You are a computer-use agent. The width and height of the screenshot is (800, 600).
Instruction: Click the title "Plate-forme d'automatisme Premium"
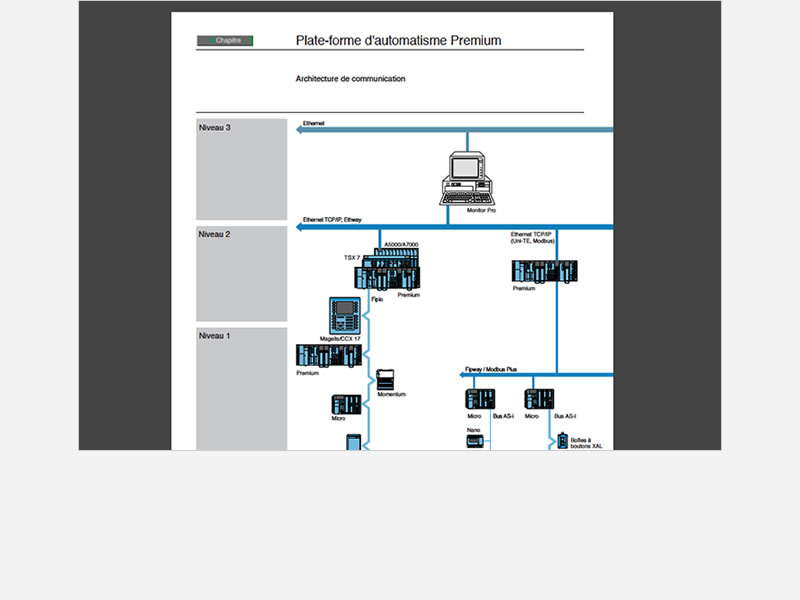pyautogui.click(x=398, y=40)
